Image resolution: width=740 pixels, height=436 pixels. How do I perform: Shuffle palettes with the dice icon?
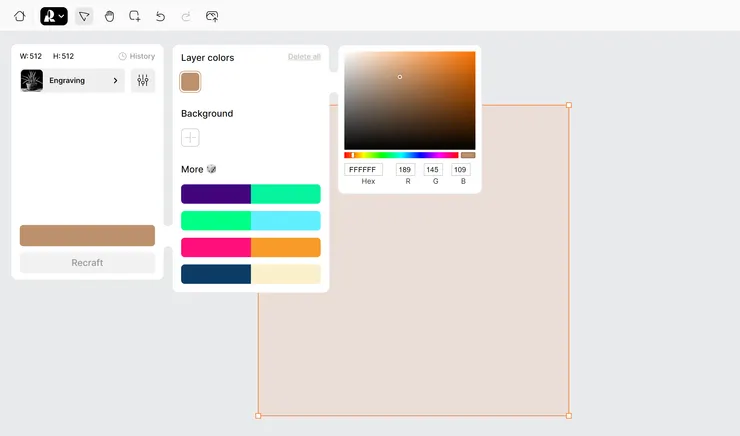[x=211, y=169]
